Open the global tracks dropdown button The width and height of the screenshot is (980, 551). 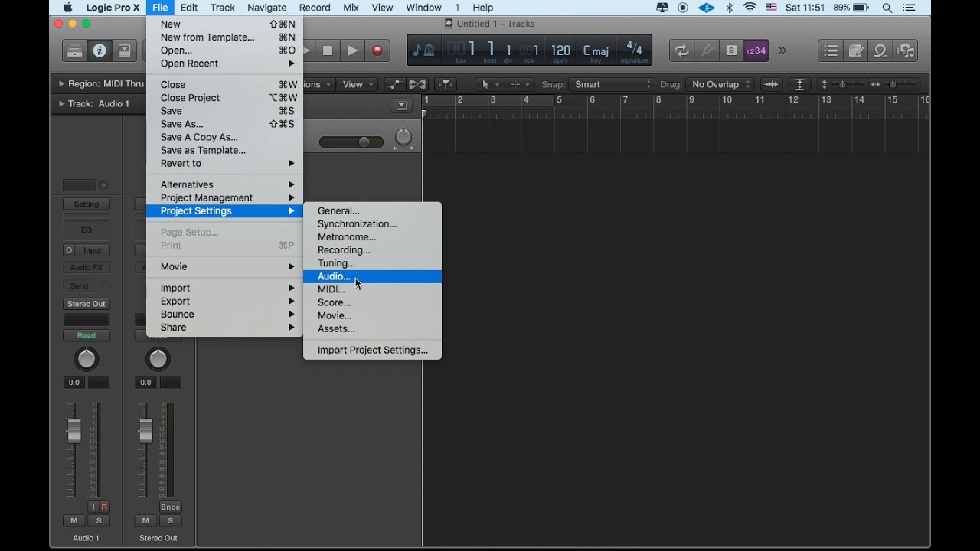(x=401, y=106)
